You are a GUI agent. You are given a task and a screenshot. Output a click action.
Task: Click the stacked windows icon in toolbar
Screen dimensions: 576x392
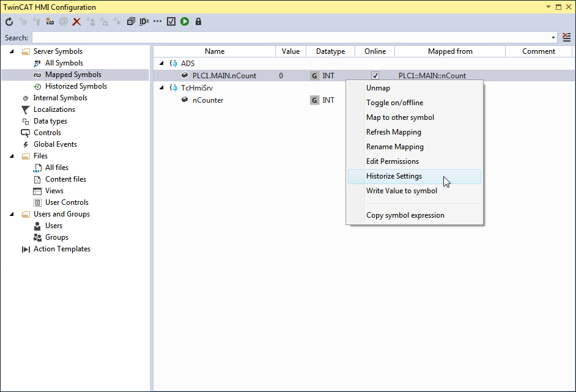coord(131,21)
